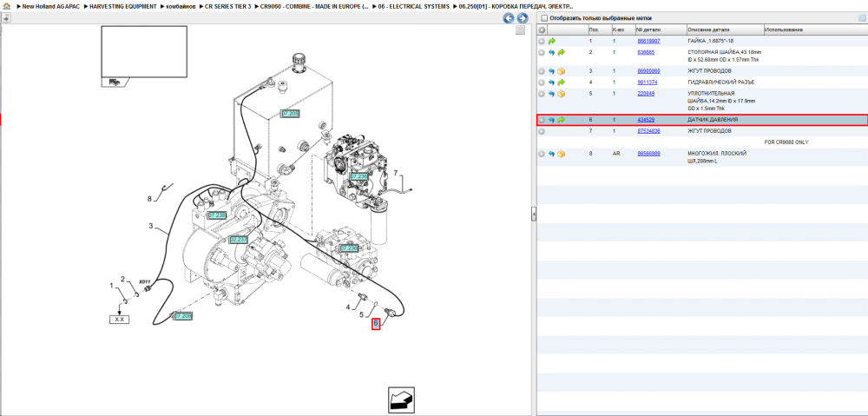Open the HARVESTING EQUIPMENT breadcrumb
This screenshot has width=868, height=416.
[123, 6]
